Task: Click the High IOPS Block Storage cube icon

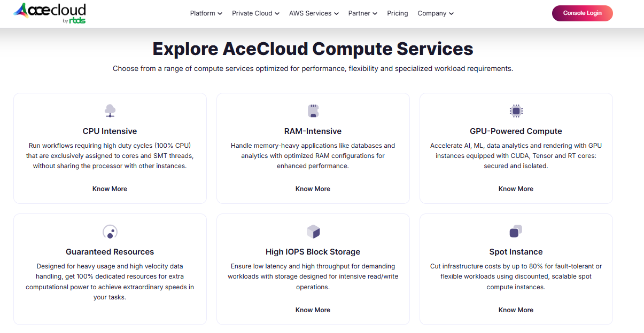Action: click(x=313, y=232)
